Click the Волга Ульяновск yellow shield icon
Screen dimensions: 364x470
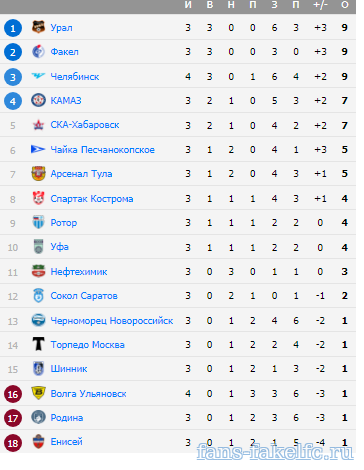click(x=38, y=393)
